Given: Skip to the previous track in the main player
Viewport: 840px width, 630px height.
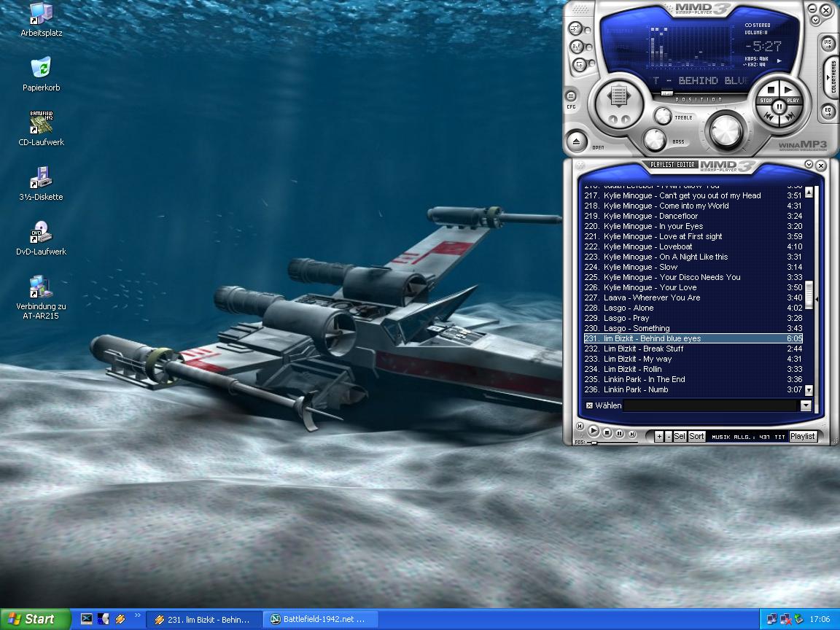Looking at the screenshot, I should (769, 116).
